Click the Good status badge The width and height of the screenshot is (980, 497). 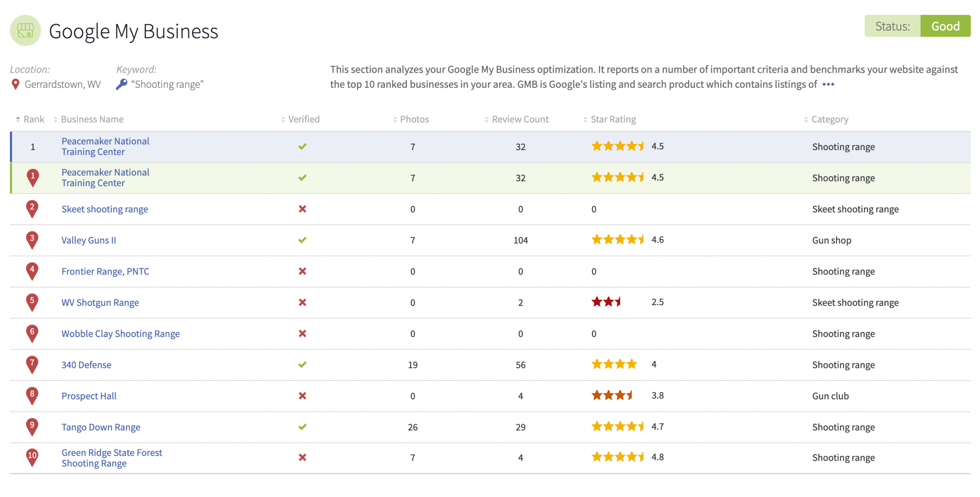click(x=945, y=26)
